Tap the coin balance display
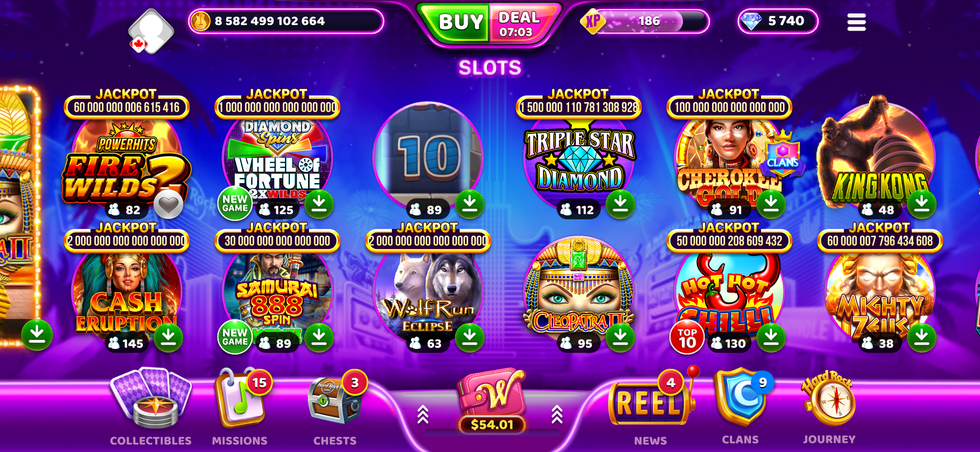980x452 pixels. click(286, 21)
